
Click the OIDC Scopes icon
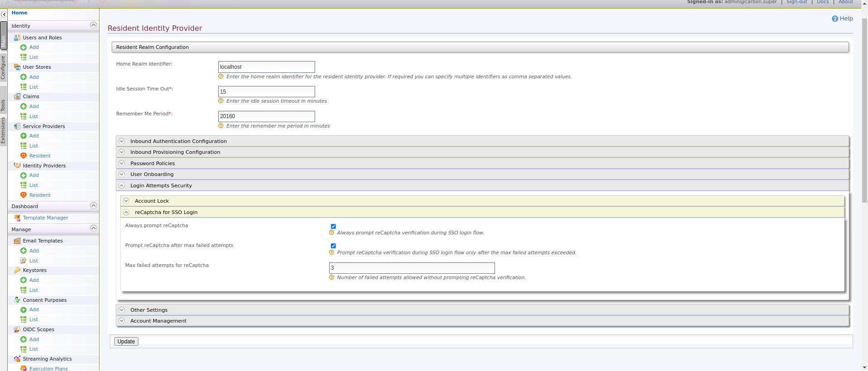(x=17, y=329)
